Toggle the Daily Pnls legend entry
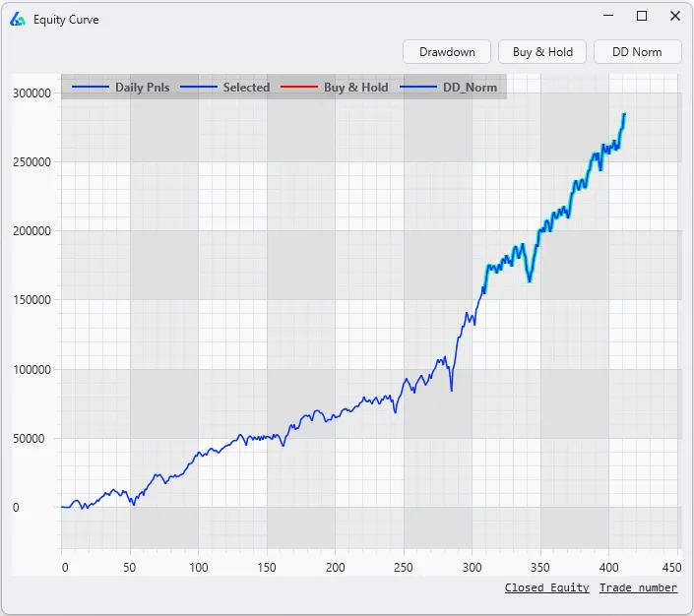 pos(142,88)
